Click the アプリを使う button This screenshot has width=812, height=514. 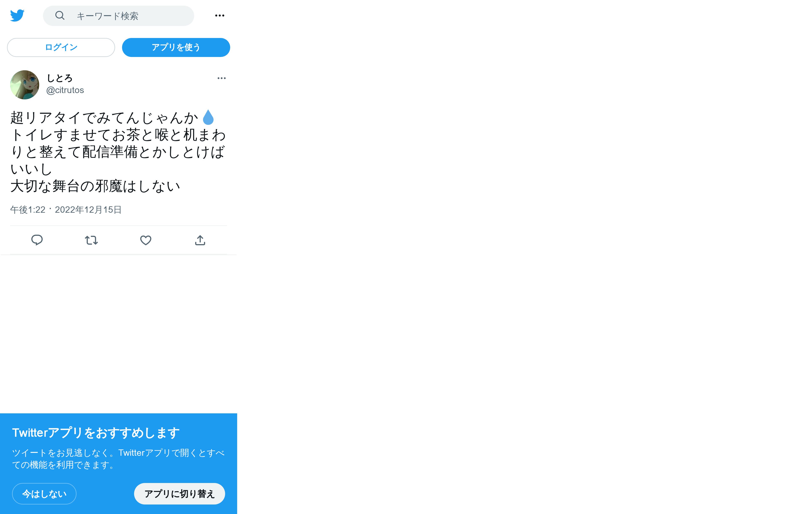point(176,47)
